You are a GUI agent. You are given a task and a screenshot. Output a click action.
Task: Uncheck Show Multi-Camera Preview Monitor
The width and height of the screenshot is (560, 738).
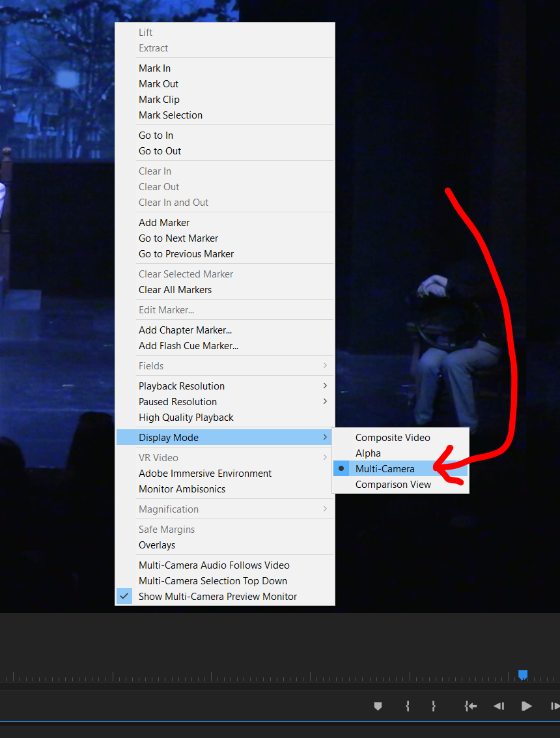(x=217, y=596)
